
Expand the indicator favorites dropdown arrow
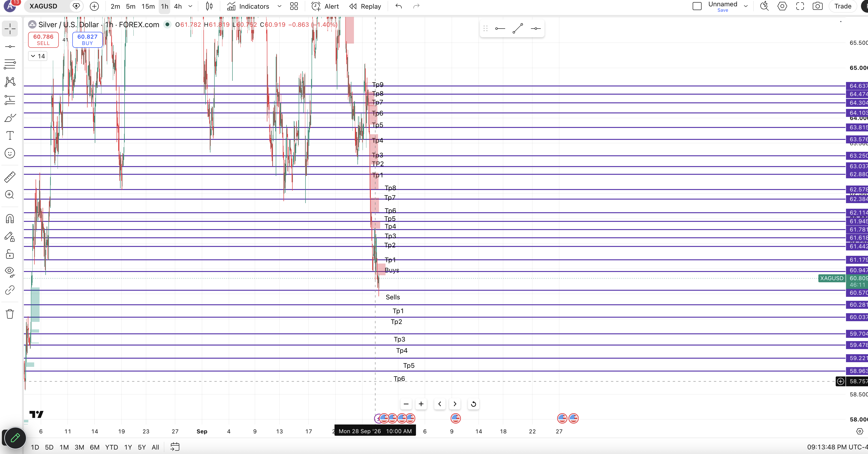tap(279, 6)
